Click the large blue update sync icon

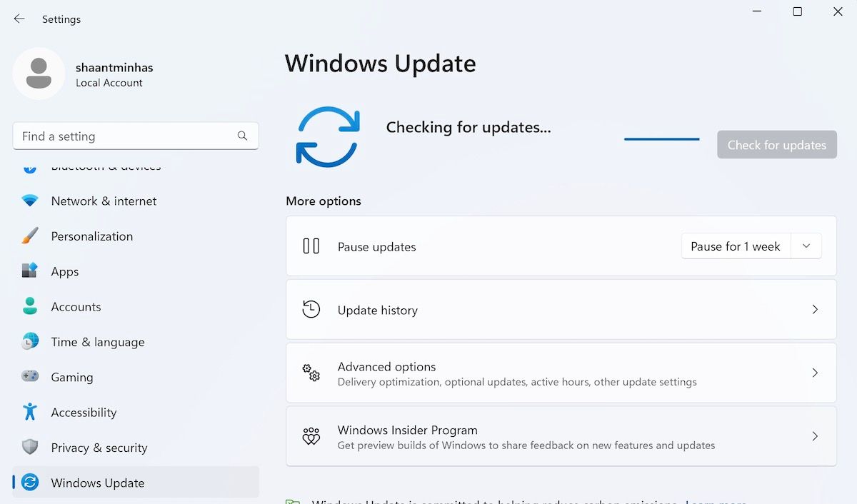[328, 136]
